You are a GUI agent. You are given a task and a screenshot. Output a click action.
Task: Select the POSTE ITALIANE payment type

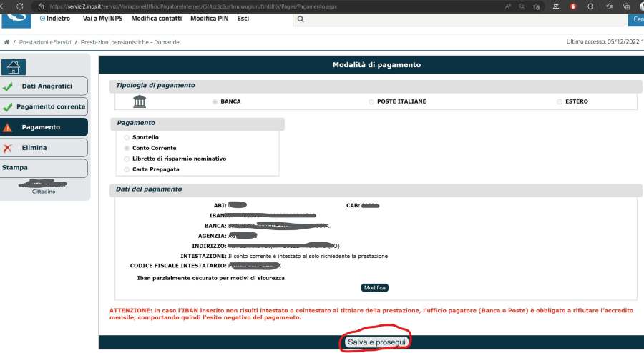tap(371, 101)
